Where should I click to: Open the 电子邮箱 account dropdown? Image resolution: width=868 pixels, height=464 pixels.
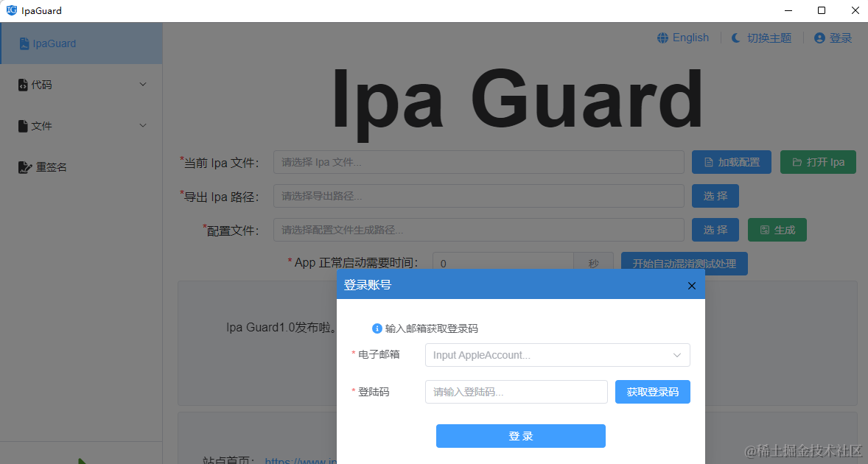[x=558, y=355]
